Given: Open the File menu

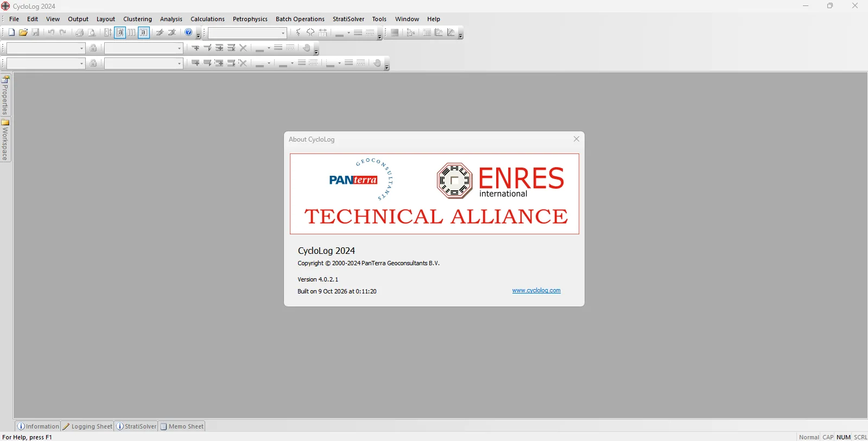Looking at the screenshot, I should tap(14, 19).
